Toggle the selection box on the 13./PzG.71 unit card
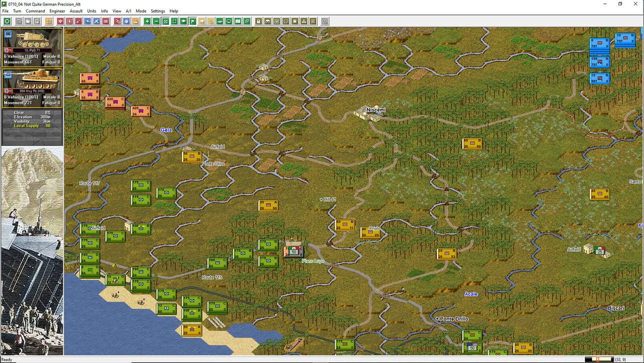Screen dimensions: 644x363 click(x=7, y=33)
